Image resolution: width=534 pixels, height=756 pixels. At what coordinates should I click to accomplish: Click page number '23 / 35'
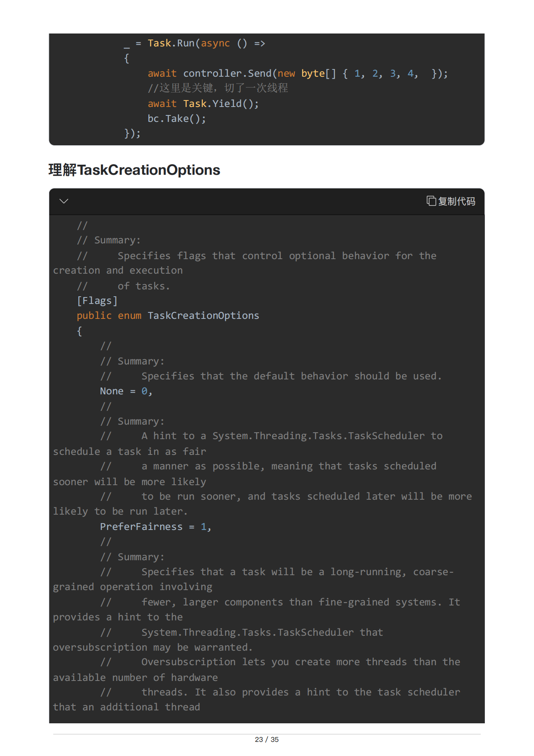click(267, 739)
